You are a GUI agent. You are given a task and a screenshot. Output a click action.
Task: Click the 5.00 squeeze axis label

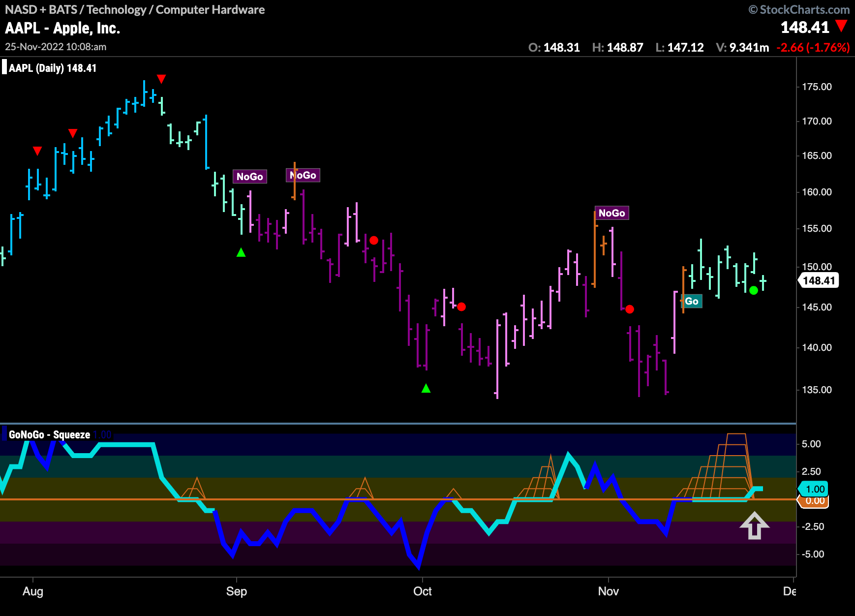click(811, 444)
